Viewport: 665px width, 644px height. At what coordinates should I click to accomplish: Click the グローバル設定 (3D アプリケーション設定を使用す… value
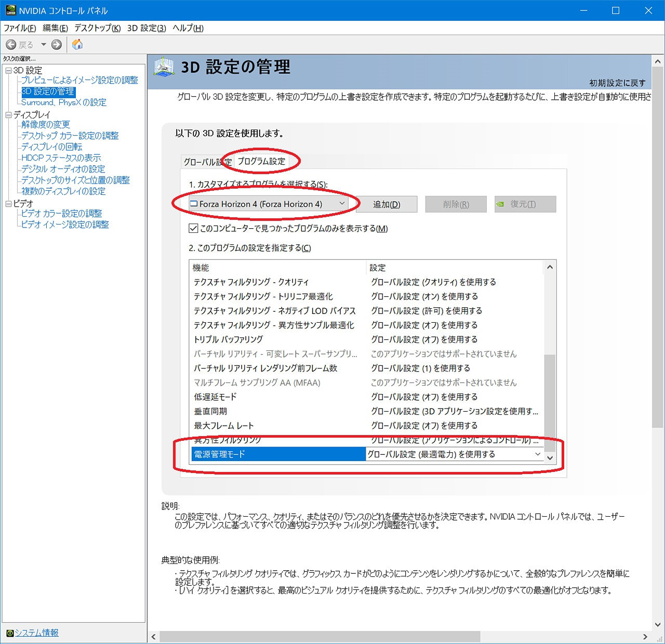[455, 411]
